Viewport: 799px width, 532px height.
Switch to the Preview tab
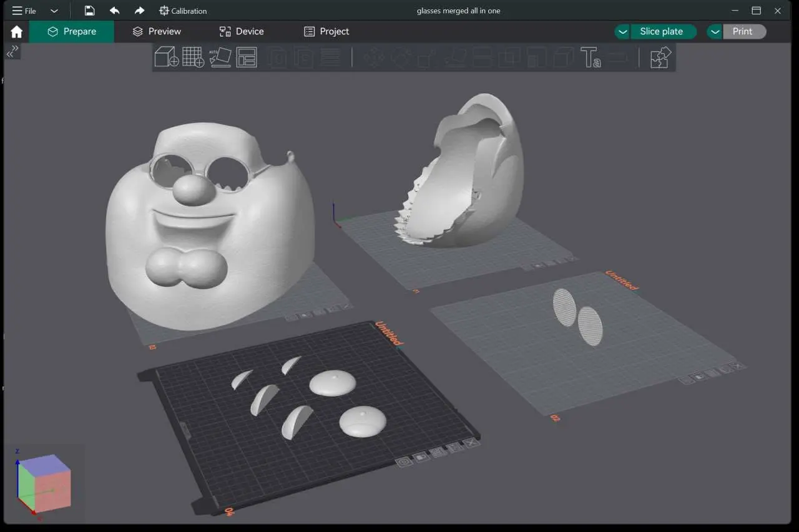(157, 31)
